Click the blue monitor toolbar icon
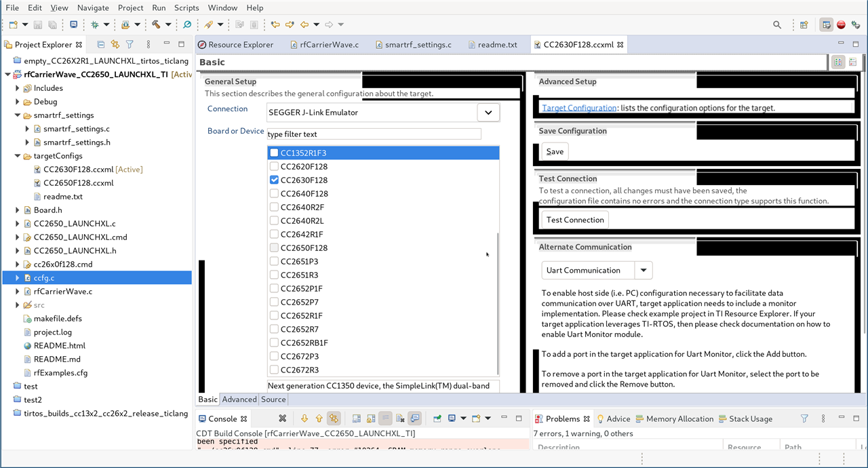868x468 pixels. [x=74, y=24]
